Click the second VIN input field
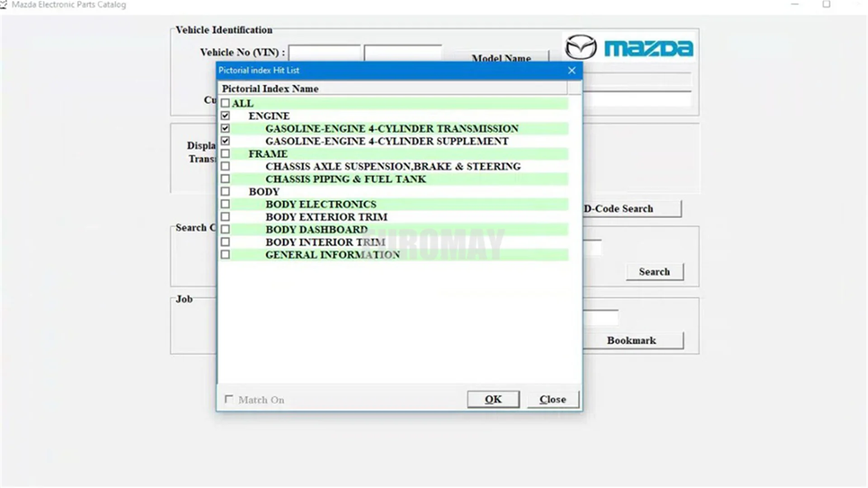Viewport: 868px width, 488px height. (x=403, y=53)
